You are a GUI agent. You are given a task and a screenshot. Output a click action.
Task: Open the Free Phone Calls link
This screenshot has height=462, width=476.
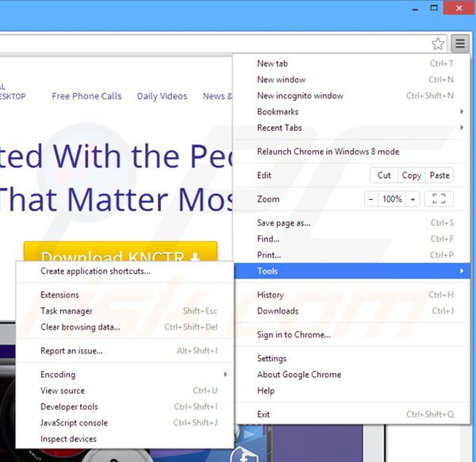86,96
